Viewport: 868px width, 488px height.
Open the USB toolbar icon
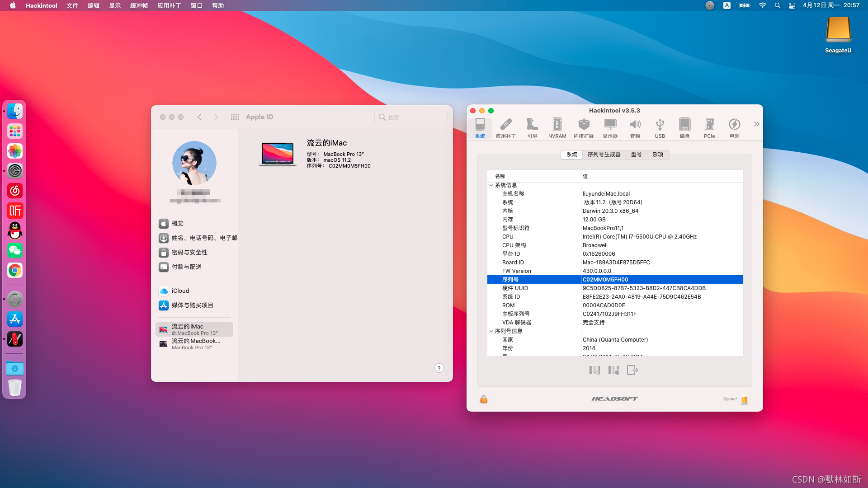tap(660, 128)
